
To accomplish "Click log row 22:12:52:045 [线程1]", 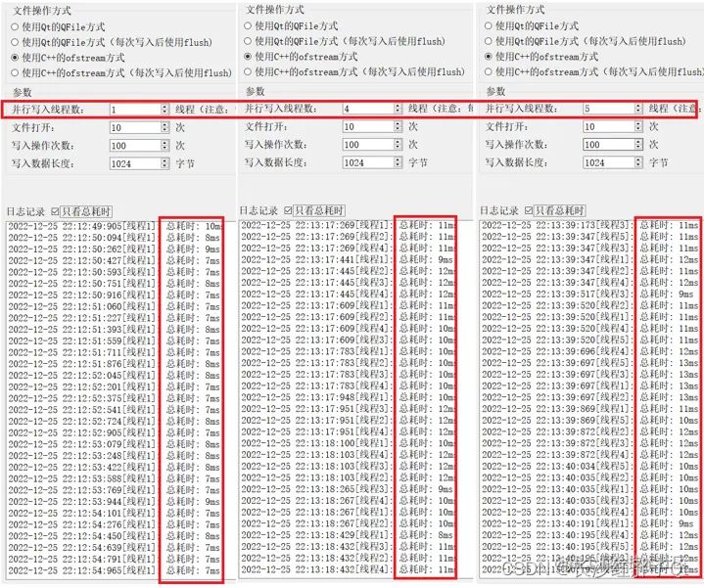I will (115, 376).
